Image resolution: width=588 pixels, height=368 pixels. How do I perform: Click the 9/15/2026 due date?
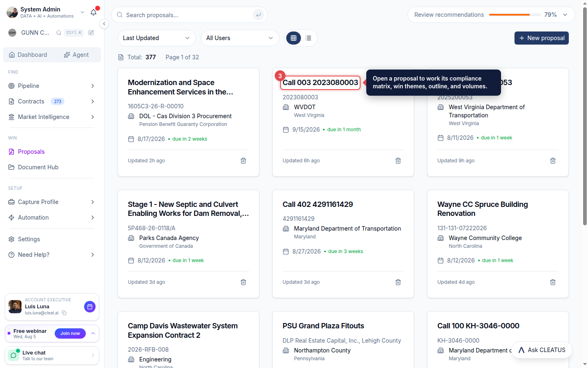coord(306,130)
